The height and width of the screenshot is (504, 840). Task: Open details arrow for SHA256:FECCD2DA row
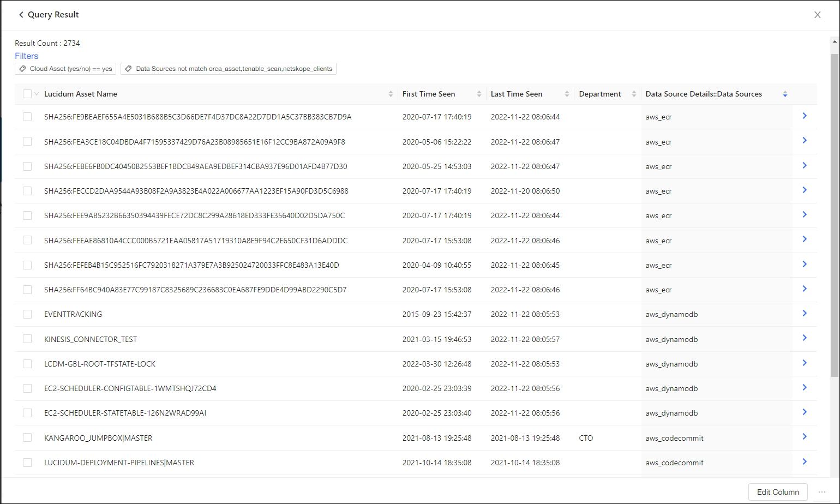tap(805, 190)
